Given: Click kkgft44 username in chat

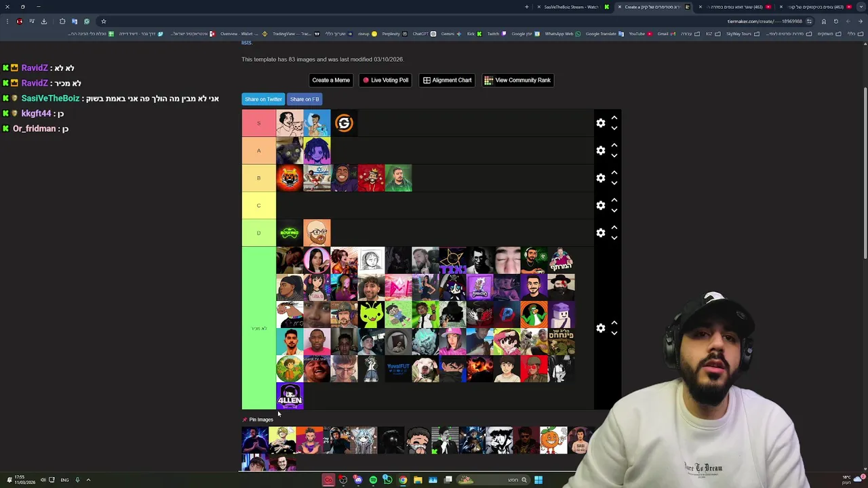Looking at the screenshot, I should (36, 113).
